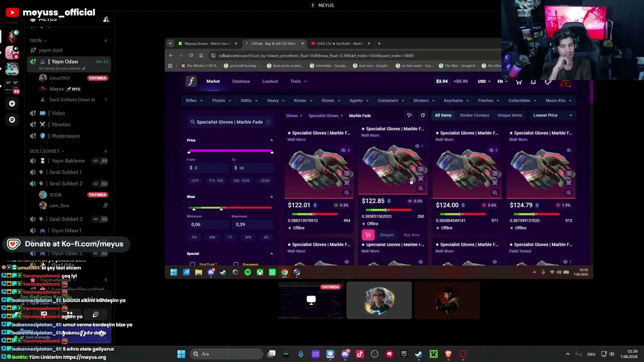Open a new browser tab
This screenshot has width=644, height=362.
379,44
